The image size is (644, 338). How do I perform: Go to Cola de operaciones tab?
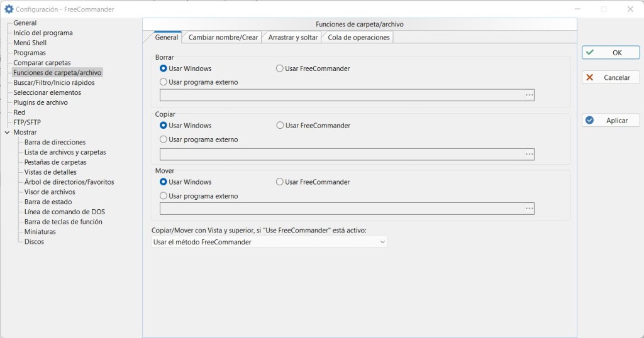click(x=358, y=38)
